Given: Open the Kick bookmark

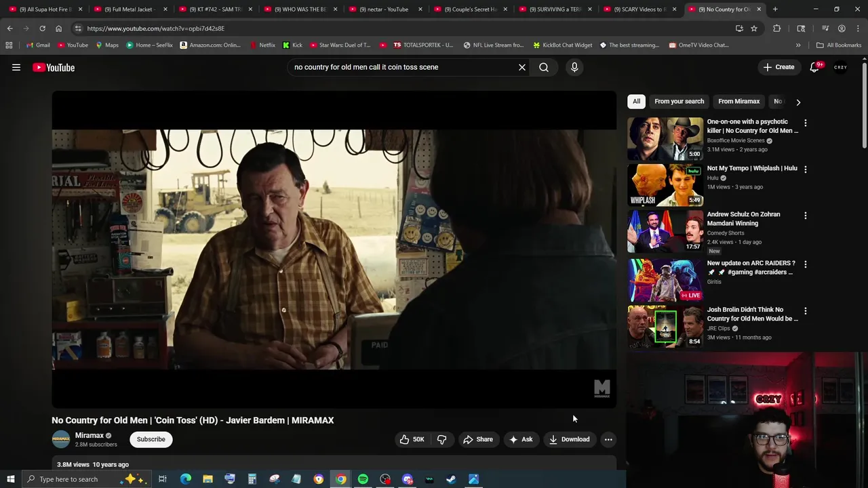Looking at the screenshot, I should tap(292, 45).
